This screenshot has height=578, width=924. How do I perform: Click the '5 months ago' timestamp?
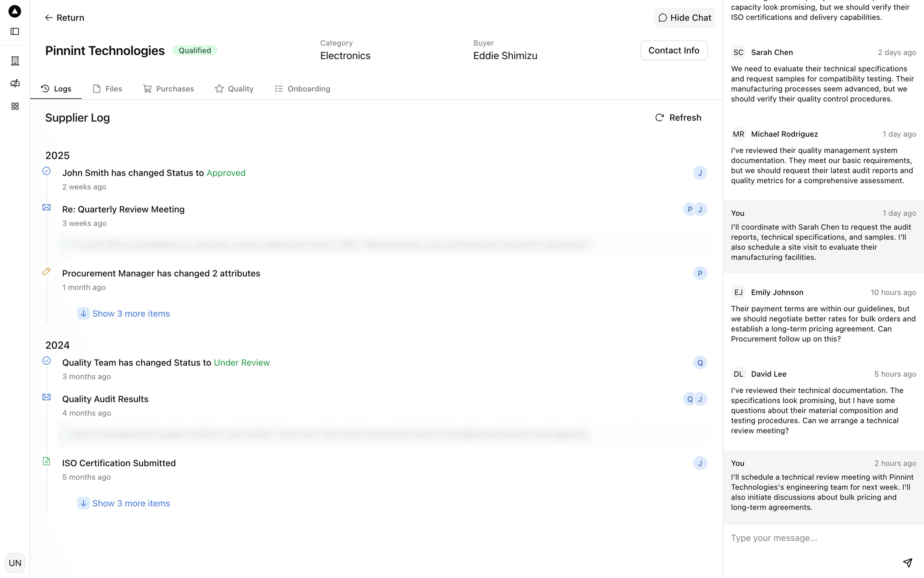tap(86, 477)
